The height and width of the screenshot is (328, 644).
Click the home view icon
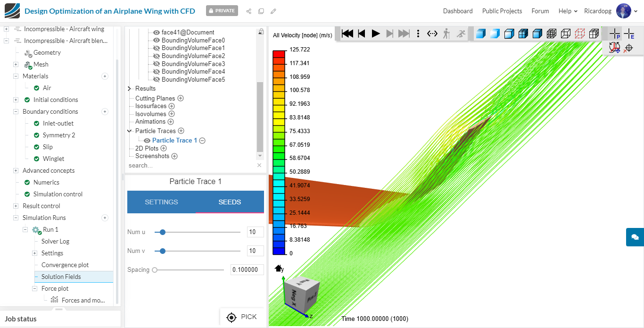[278, 268]
